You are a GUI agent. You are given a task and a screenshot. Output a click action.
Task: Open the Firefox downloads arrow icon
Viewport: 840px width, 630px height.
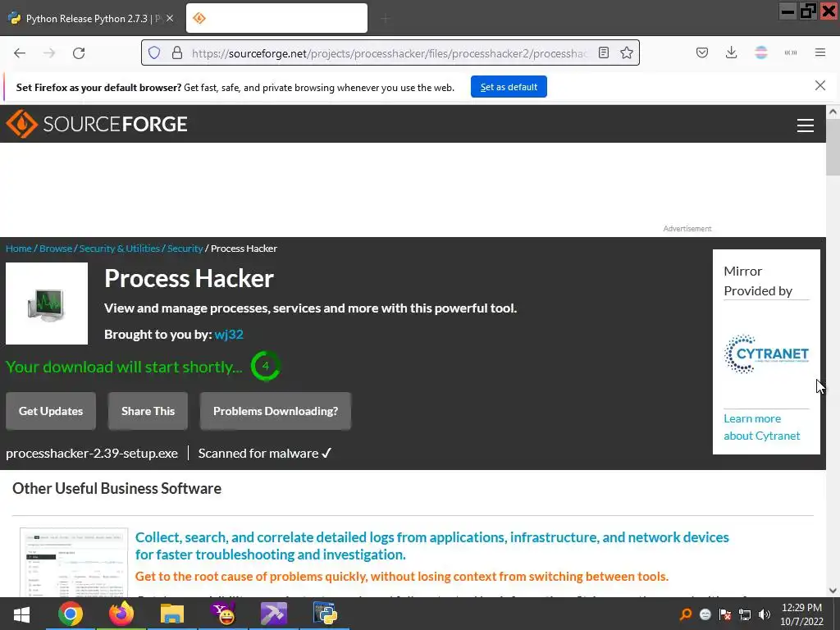click(731, 52)
